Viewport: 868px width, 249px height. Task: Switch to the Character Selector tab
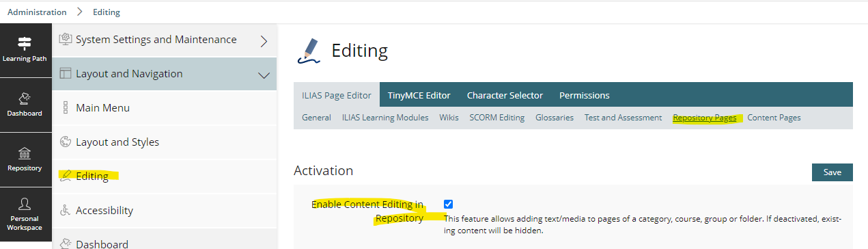pyautogui.click(x=505, y=95)
